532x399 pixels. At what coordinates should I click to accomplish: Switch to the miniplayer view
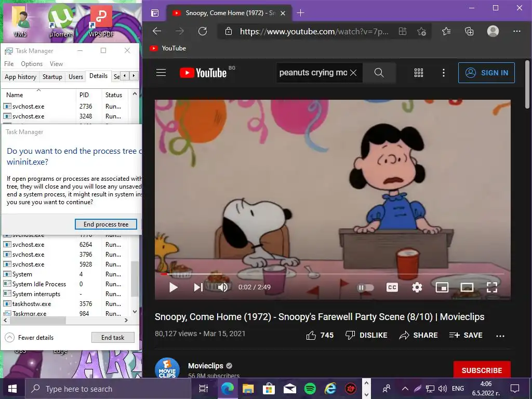[442, 287]
